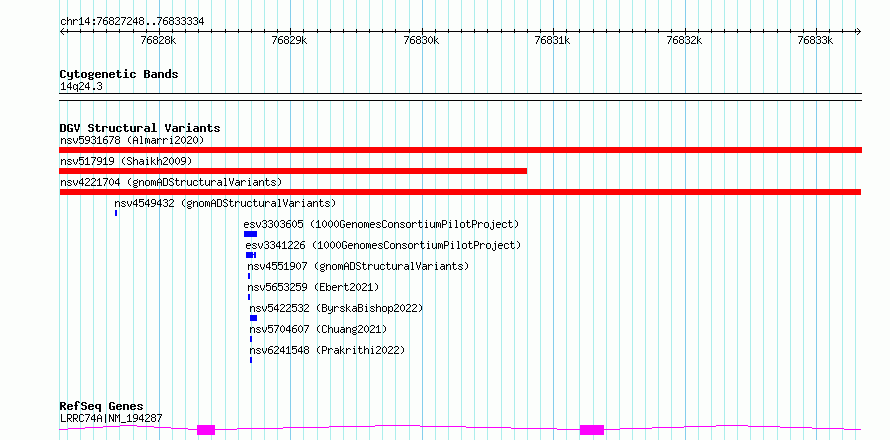Click the 14q24.3 band label
This screenshot has width=890, height=440.
(x=81, y=87)
